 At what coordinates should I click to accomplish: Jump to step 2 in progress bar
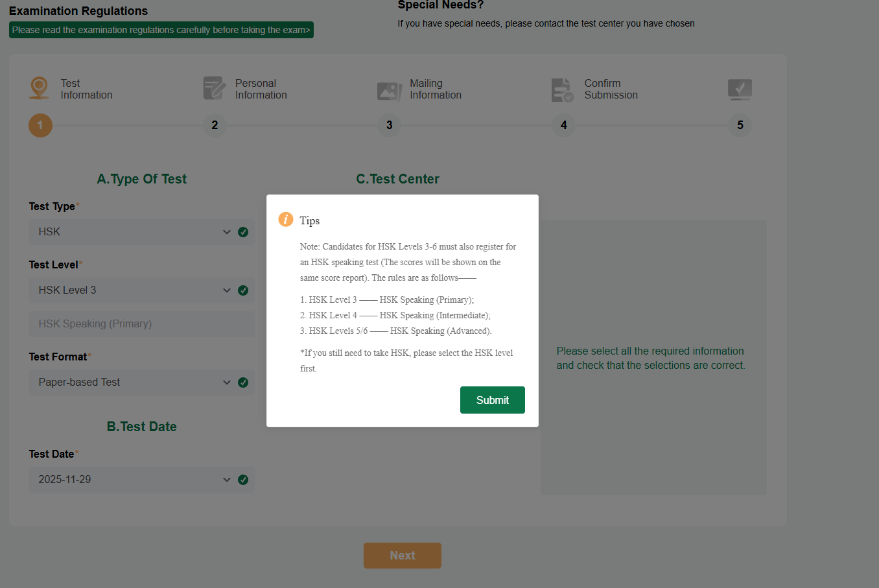pos(215,125)
